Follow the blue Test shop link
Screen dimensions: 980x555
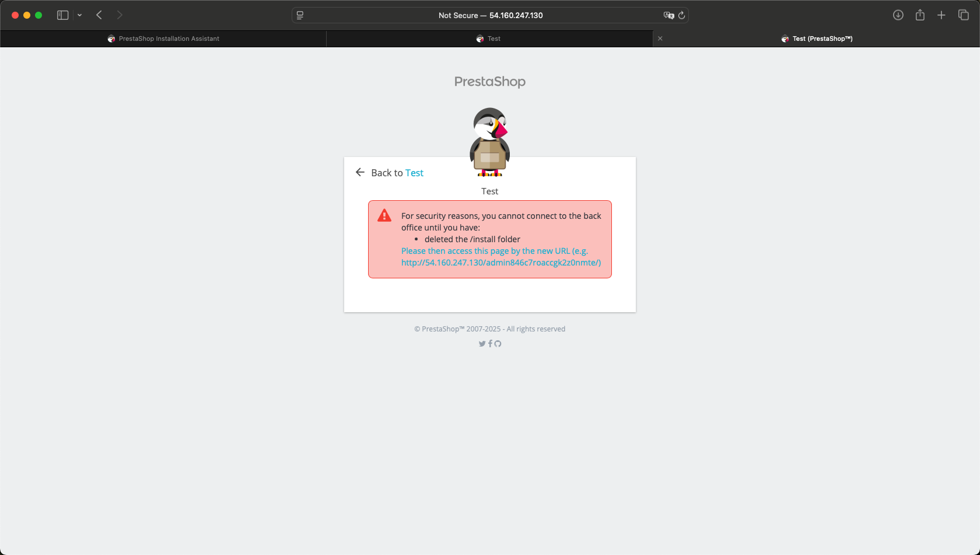click(414, 173)
